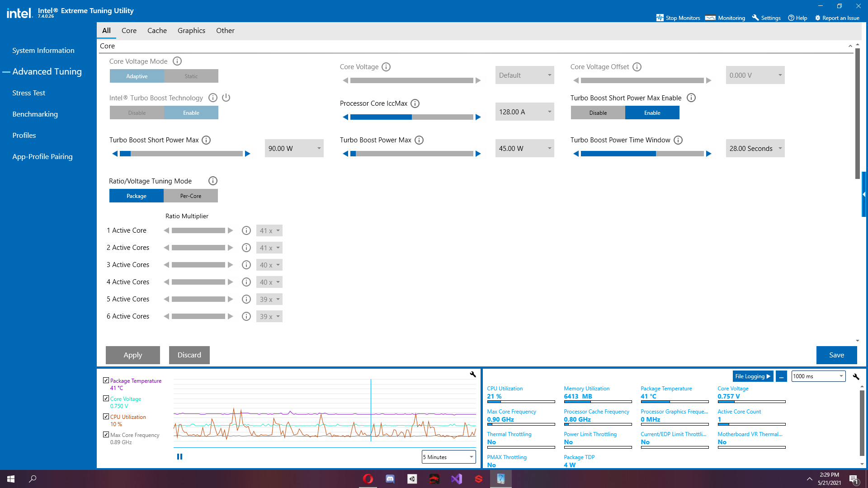Collapse the Core section chevron
This screenshot has height=488, width=868.
[x=850, y=46]
